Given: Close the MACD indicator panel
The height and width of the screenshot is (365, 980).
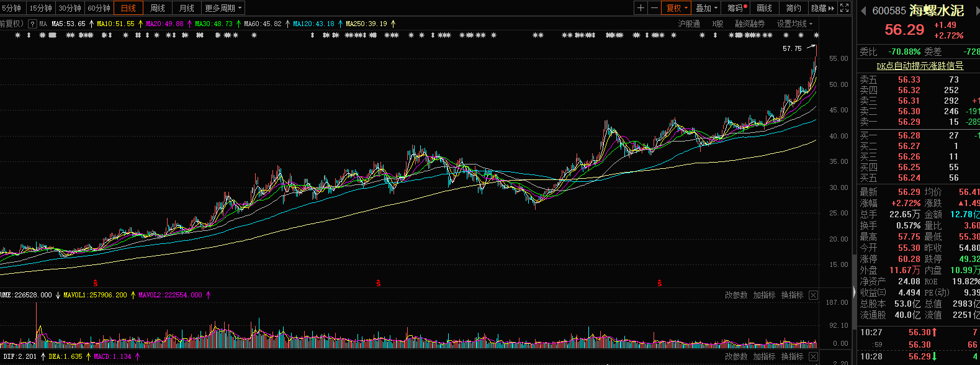Looking at the screenshot, I should pos(813,356).
